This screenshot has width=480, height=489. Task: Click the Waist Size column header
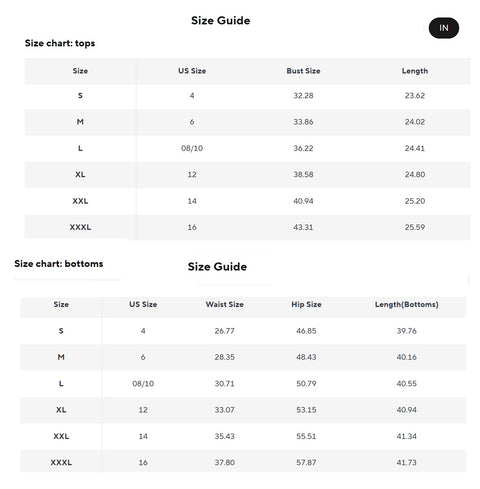coord(225,304)
